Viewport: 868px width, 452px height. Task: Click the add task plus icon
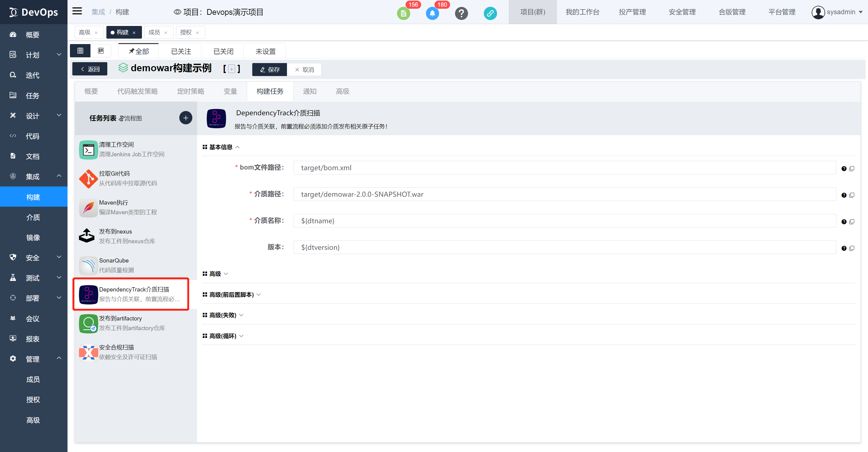[x=186, y=118]
